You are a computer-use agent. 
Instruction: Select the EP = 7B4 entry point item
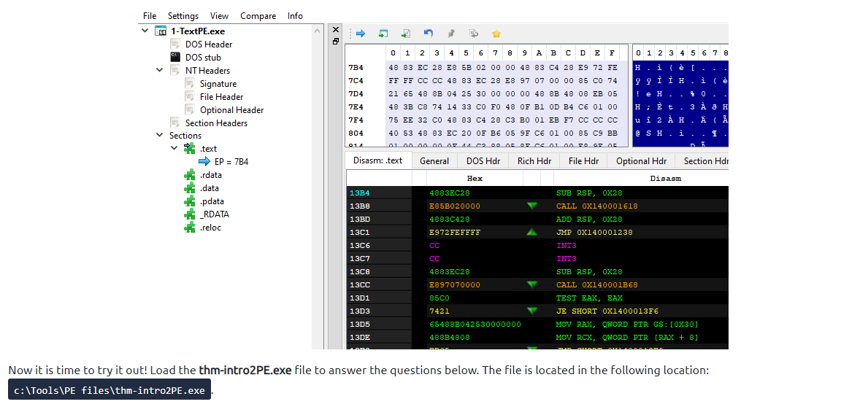231,162
